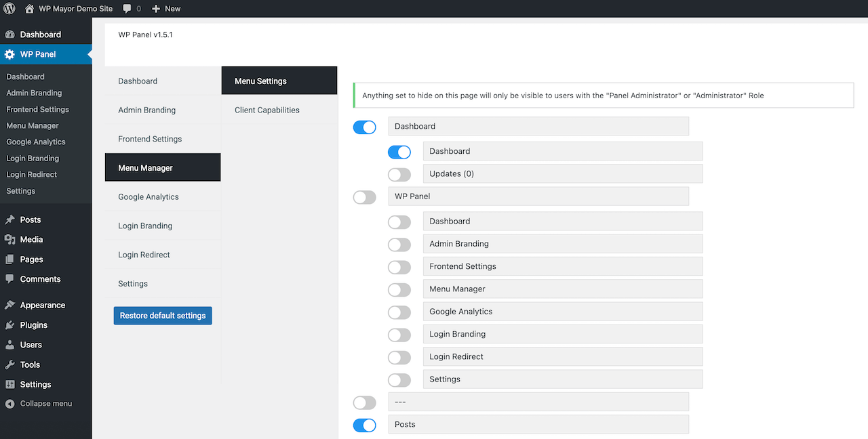Click the Users person icon
Screen dimensions: 868x439
tap(9, 345)
